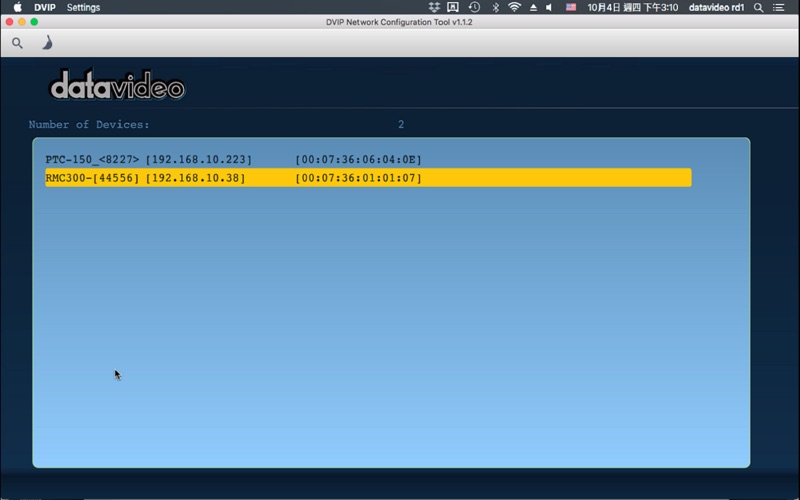Select the RMC300-[44556] device row

tap(368, 178)
